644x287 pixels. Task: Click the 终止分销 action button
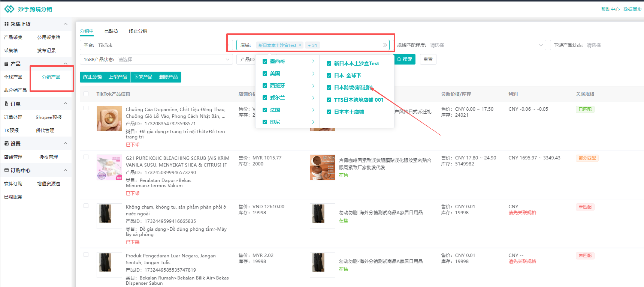93,77
